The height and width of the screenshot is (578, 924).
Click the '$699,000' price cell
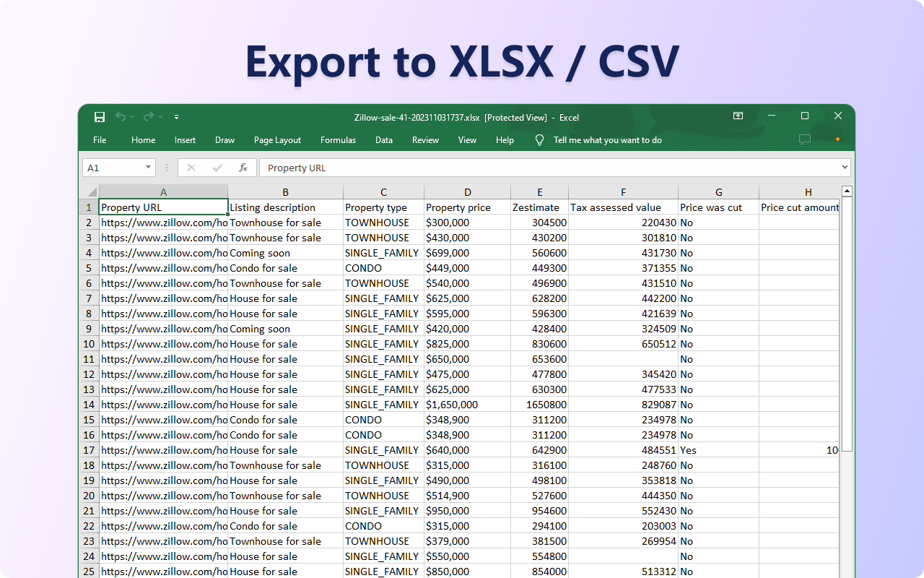[468, 253]
